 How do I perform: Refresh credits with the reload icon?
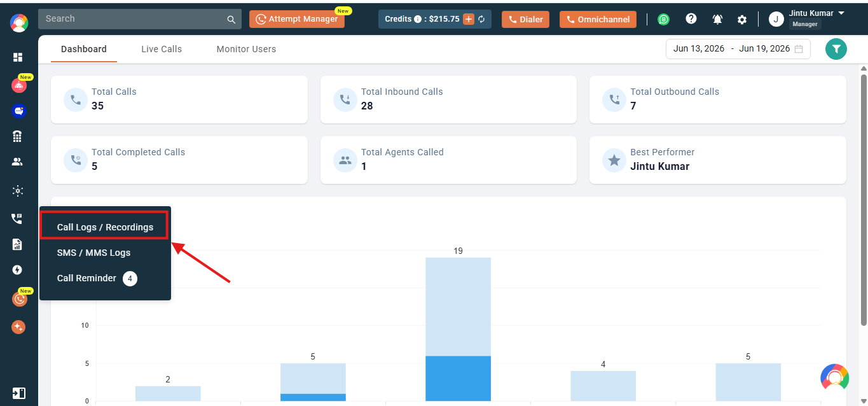point(482,19)
